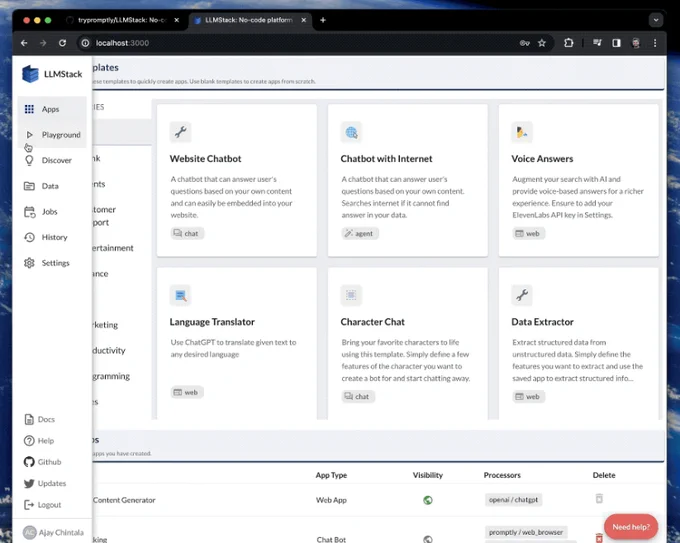Viewport: 680px width, 543px height.
Task: Open Playground via its play icon
Action: pos(29,135)
